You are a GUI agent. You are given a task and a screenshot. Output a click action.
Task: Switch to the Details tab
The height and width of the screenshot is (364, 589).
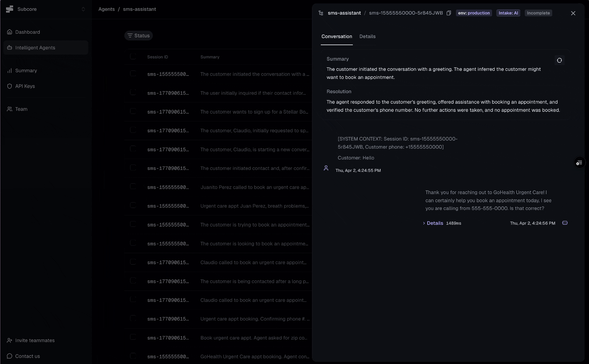click(x=367, y=36)
